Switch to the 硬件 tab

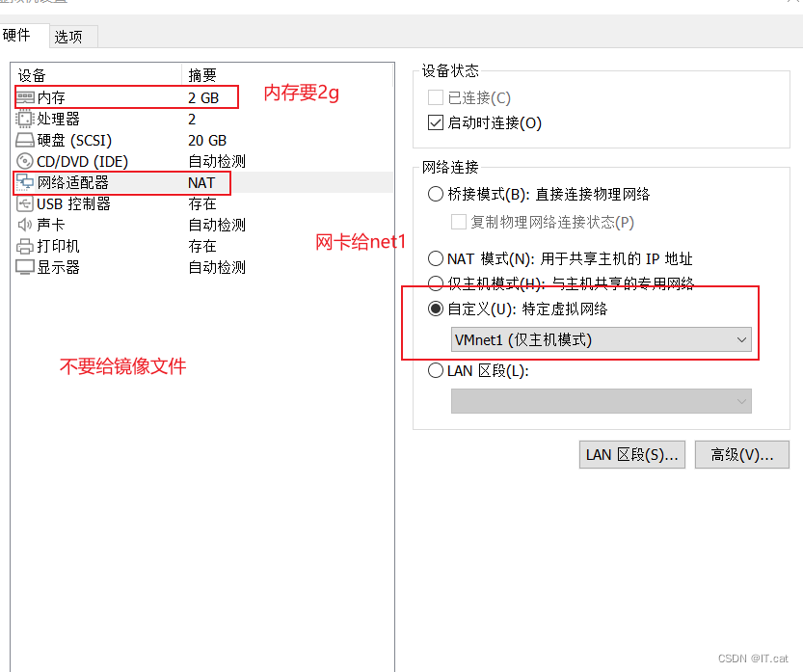pyautogui.click(x=24, y=36)
